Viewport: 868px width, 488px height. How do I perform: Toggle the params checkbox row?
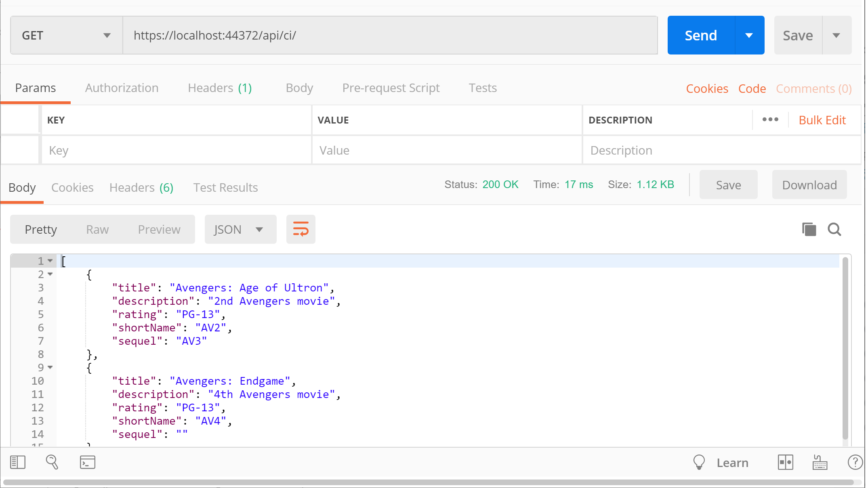21,150
